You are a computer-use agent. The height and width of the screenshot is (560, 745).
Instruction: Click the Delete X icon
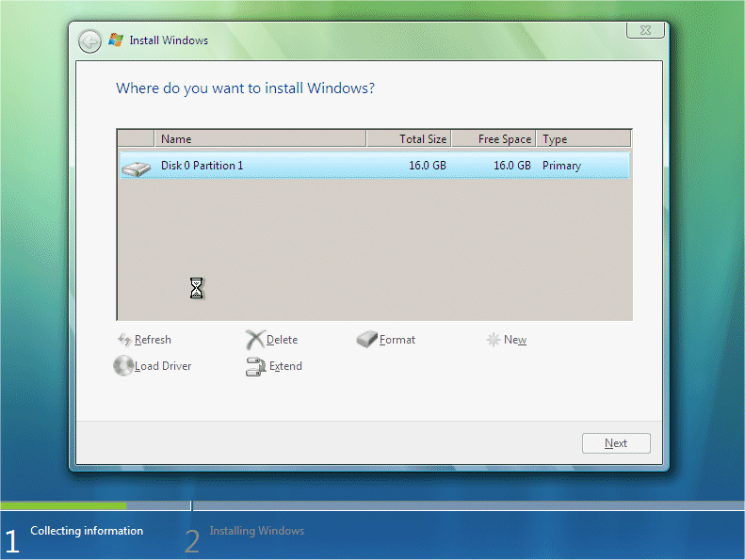[254, 340]
